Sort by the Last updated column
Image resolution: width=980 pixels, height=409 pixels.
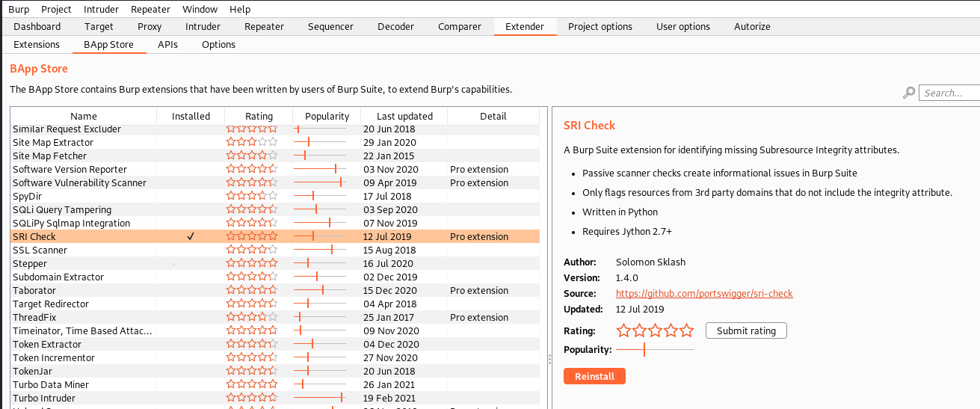click(x=404, y=116)
